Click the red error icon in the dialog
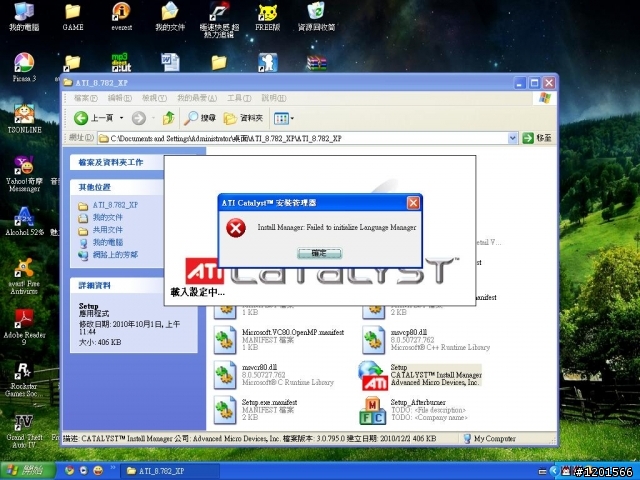The width and height of the screenshot is (640, 480). 236,228
